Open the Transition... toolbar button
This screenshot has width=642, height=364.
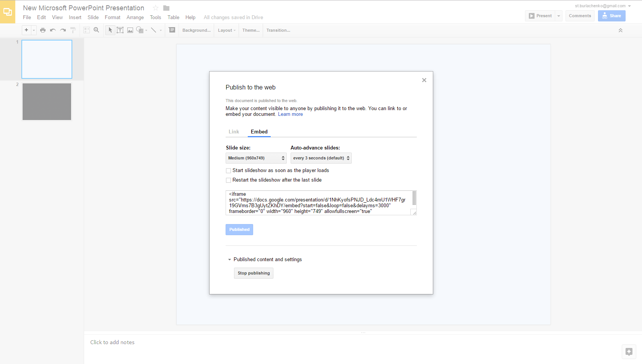pos(278,30)
